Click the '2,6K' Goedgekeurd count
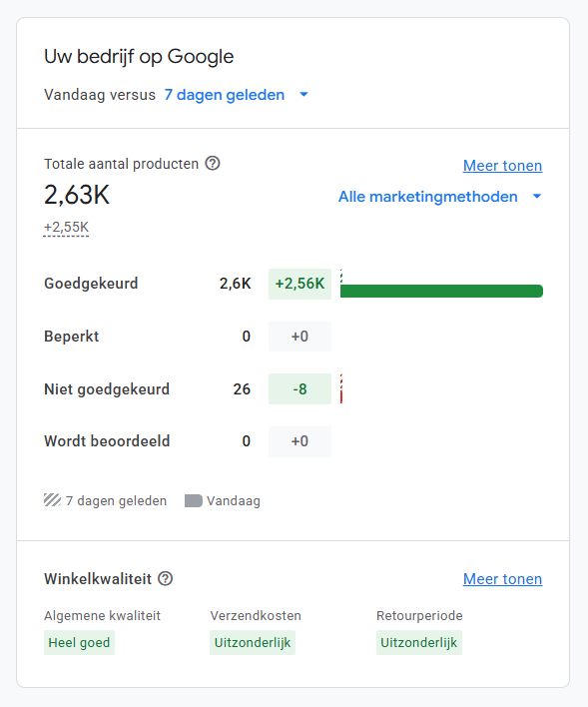 pos(235,284)
